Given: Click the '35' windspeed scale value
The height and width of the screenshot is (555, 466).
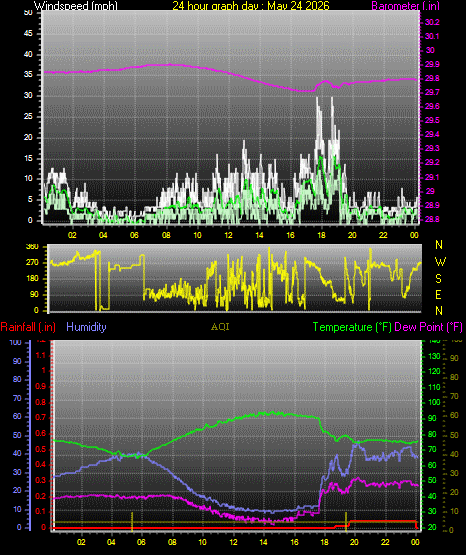Looking at the screenshot, I should click(28, 75).
